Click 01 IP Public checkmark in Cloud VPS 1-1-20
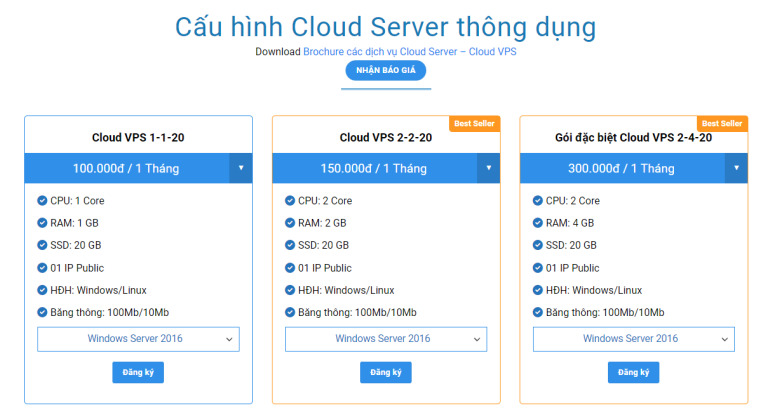768x415 pixels. [42, 268]
